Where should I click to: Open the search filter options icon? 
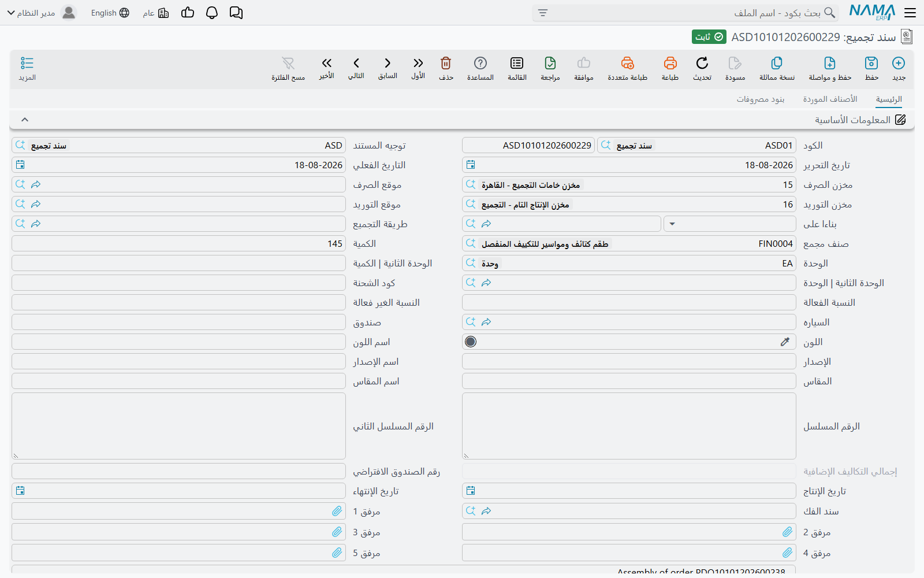(543, 13)
